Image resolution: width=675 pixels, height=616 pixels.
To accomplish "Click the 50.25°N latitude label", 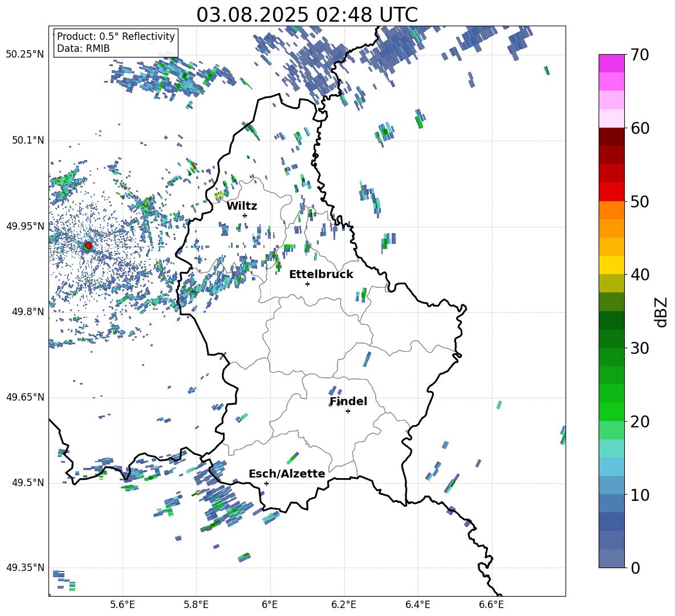I will pyautogui.click(x=25, y=55).
